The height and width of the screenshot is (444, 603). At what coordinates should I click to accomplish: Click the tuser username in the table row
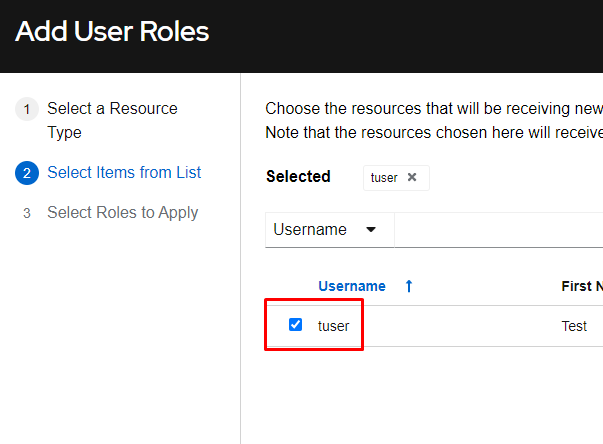pos(334,326)
